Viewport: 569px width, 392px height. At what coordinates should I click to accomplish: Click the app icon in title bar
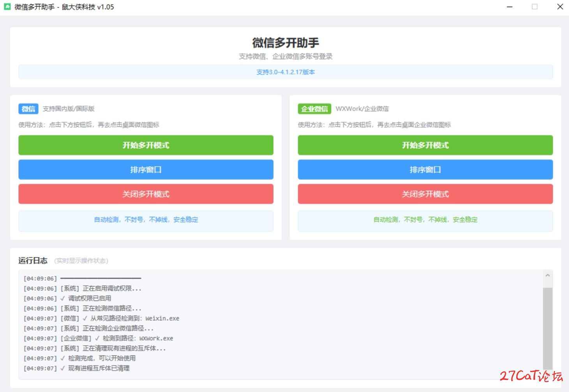click(x=7, y=7)
